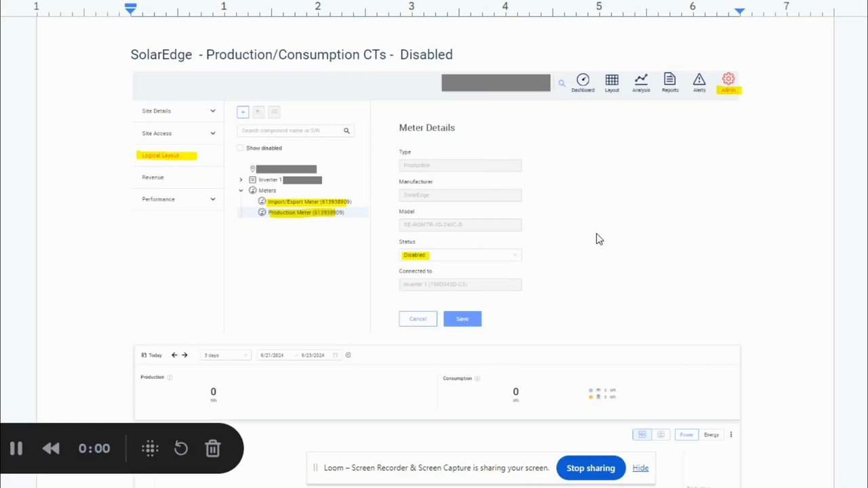Select Revenue in the sidebar
The height and width of the screenshot is (488, 868).
pyautogui.click(x=153, y=178)
